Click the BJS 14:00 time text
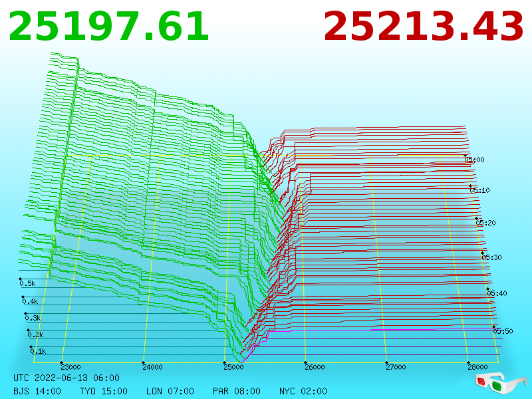This screenshot has width=532, height=399. [37, 391]
